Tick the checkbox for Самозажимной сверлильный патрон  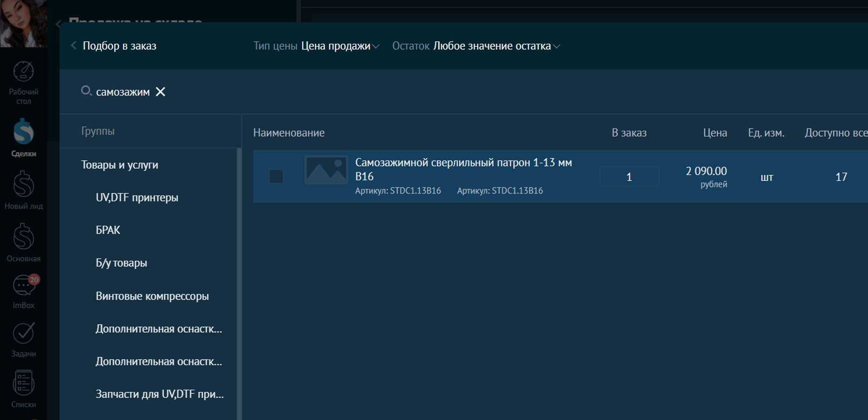[x=276, y=176]
